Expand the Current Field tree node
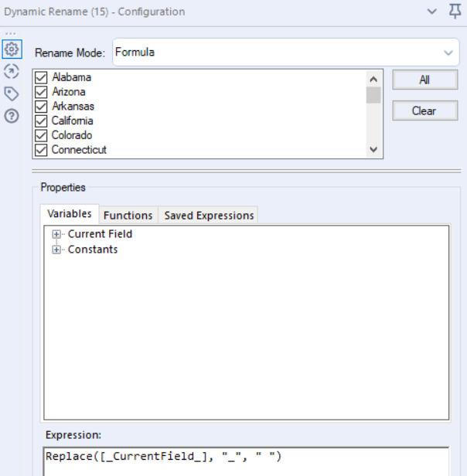 tap(56, 234)
